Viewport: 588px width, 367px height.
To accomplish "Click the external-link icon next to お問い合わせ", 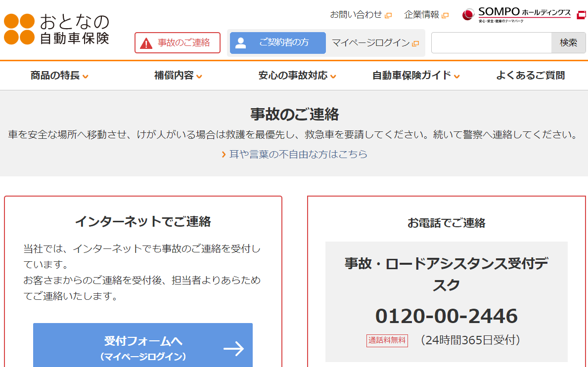I will pos(388,15).
